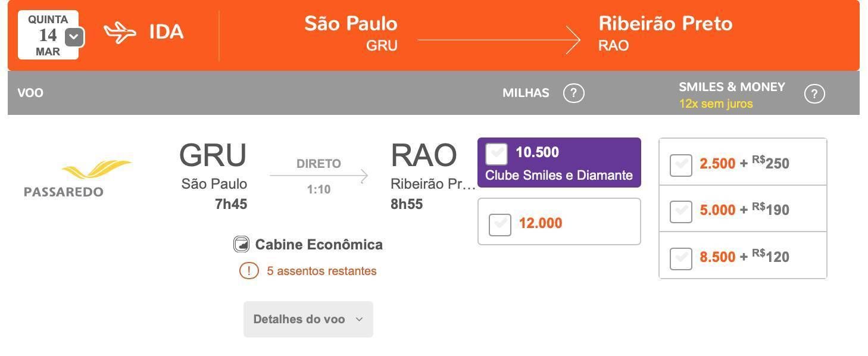
Task: Click the Cabine Econômica seat icon
Action: pos(241,245)
